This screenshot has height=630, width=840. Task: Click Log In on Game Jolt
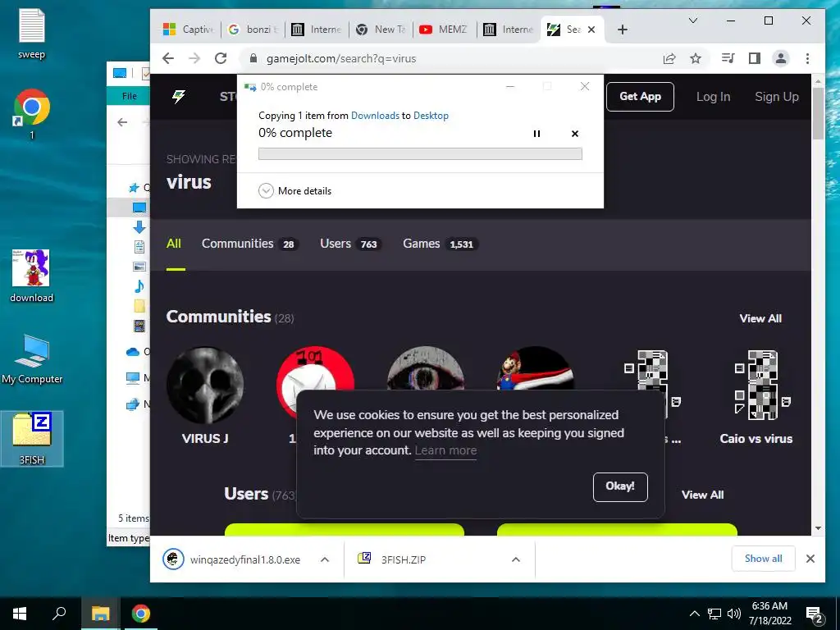(x=713, y=97)
